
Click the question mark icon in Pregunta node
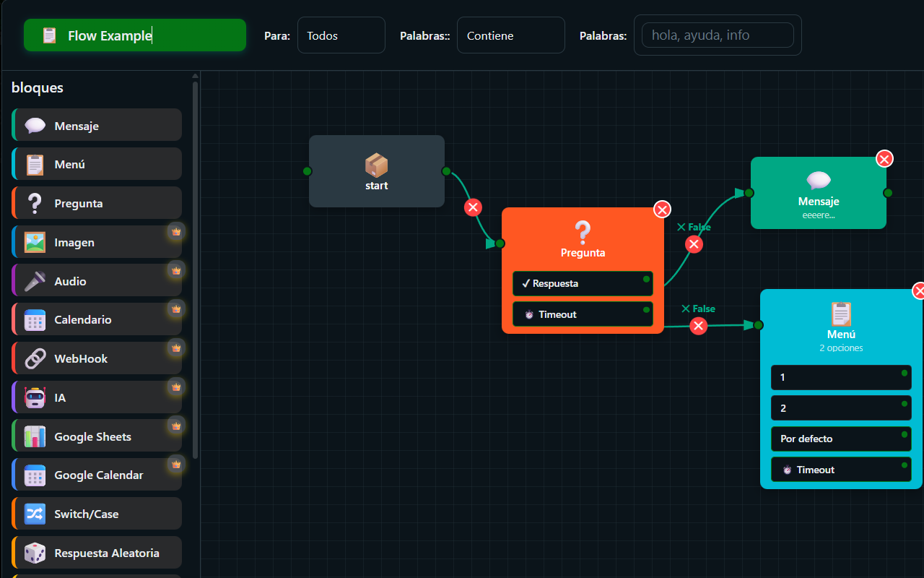583,233
